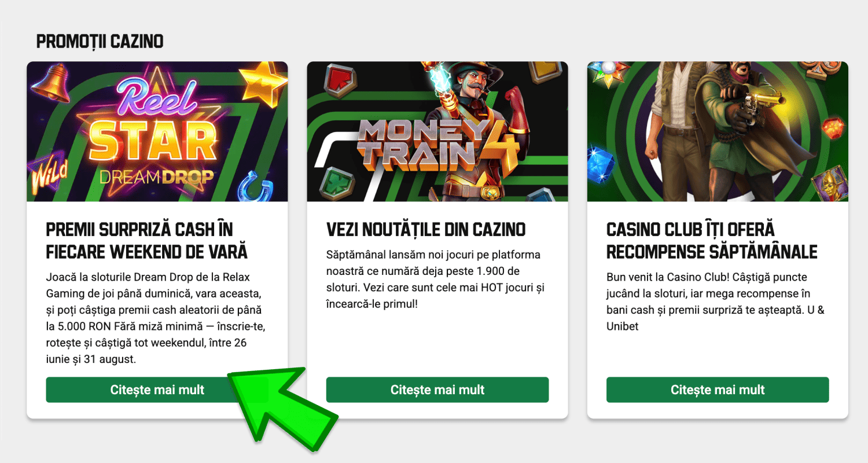The height and width of the screenshot is (463, 868).
Task: Select the Premii Surpriză Cash heading
Action: pyautogui.click(x=146, y=241)
